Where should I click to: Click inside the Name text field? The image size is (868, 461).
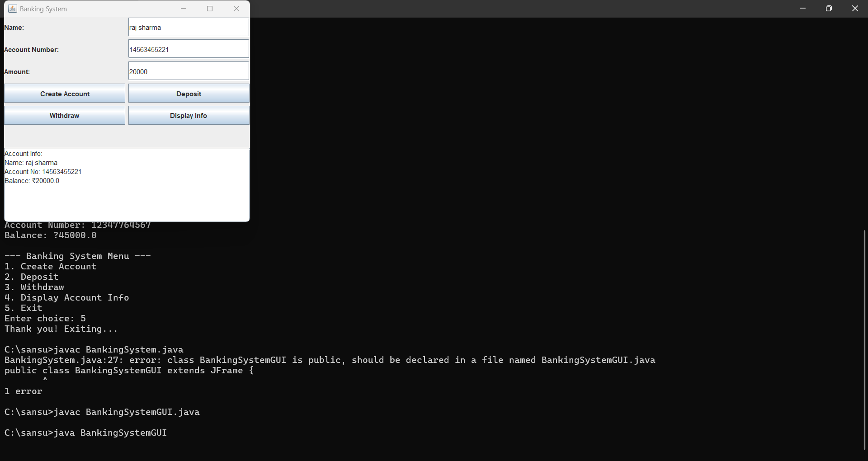click(x=188, y=27)
